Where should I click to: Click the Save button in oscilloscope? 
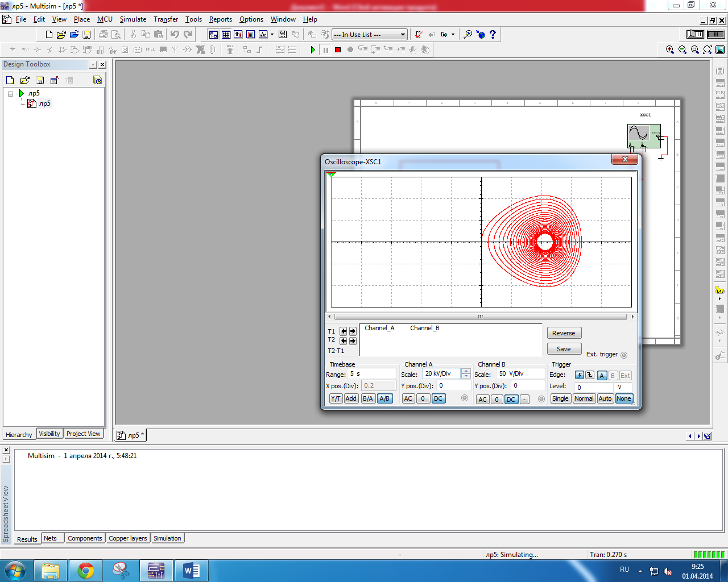tap(564, 349)
